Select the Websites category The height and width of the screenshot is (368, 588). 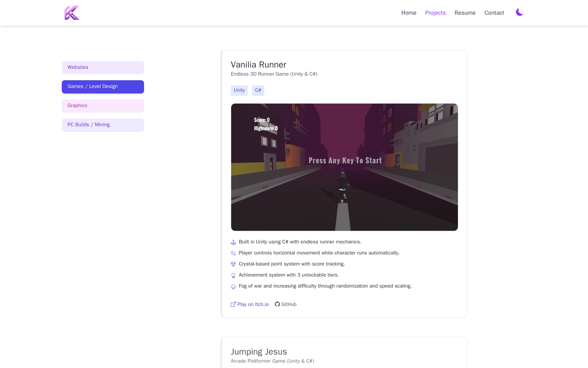(x=103, y=67)
